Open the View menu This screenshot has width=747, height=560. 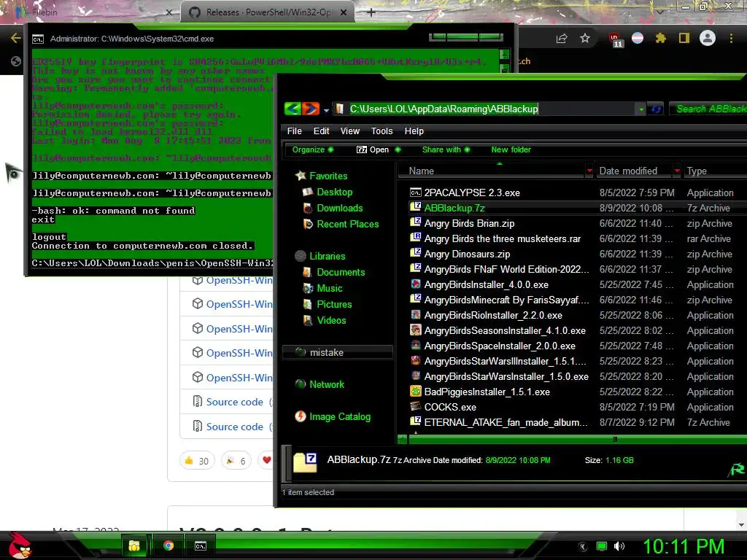tap(349, 131)
